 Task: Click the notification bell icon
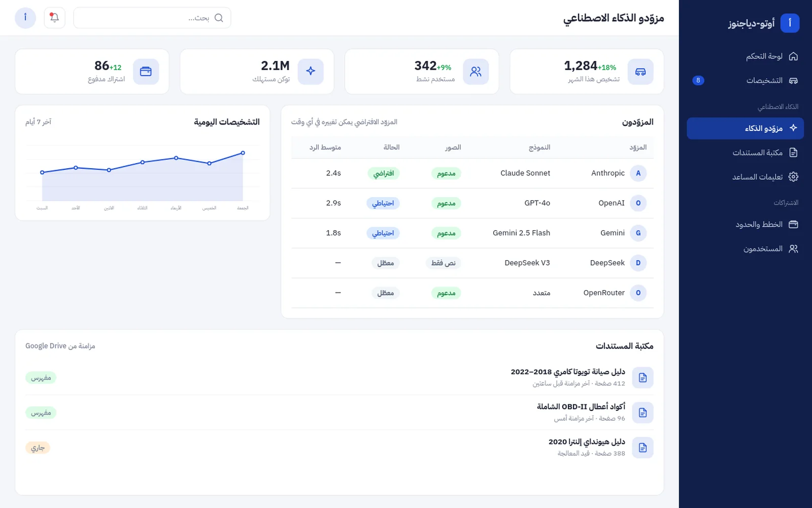[54, 18]
